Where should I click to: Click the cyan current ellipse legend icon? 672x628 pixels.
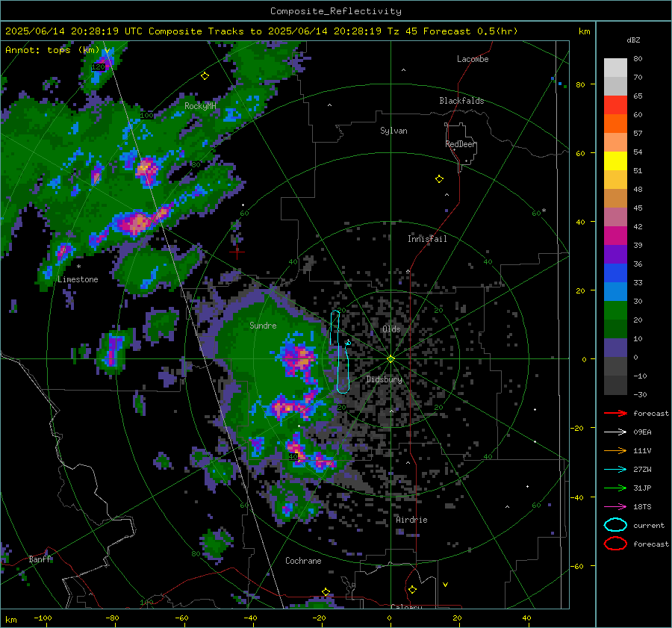615,525
